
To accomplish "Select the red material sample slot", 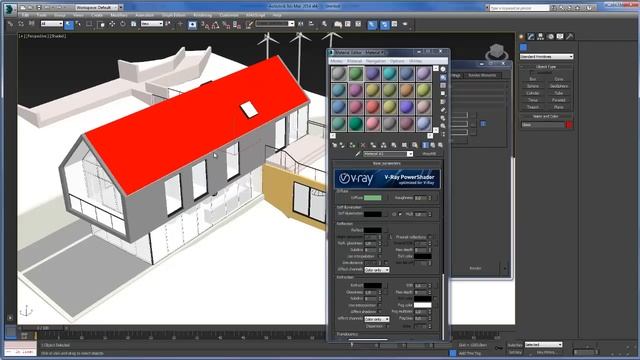I will [x=372, y=107].
